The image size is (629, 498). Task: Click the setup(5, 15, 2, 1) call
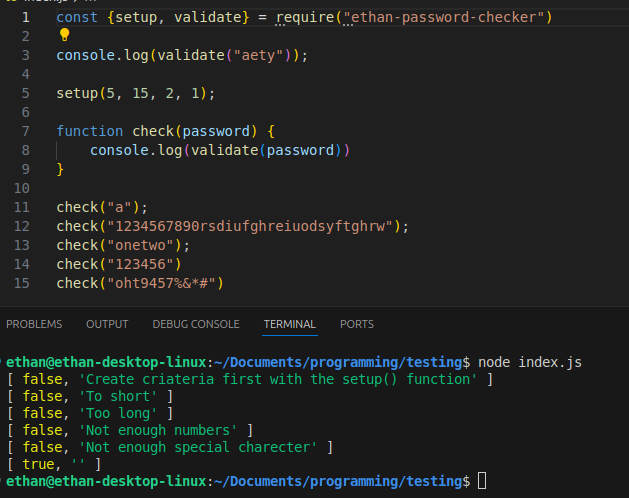[135, 93]
